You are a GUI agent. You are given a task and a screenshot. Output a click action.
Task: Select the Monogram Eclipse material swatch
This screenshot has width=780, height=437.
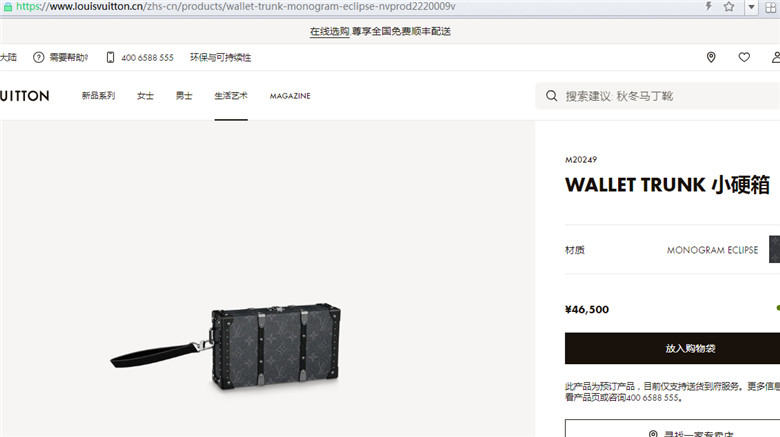pyautogui.click(x=775, y=249)
